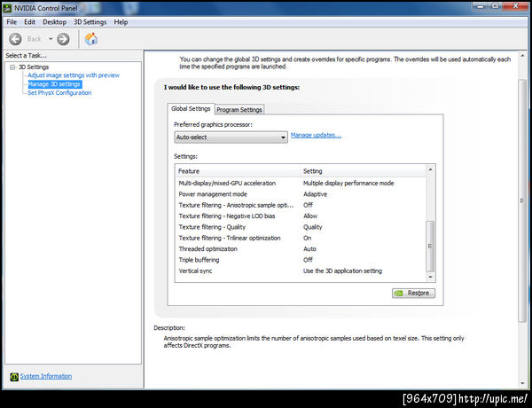Click the Auto value for Threaded optimization

point(309,249)
